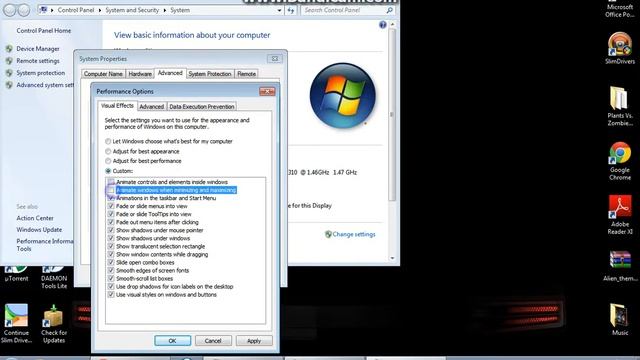640x360 pixels.
Task: Close the Performance Options dialog
Action: tap(267, 91)
